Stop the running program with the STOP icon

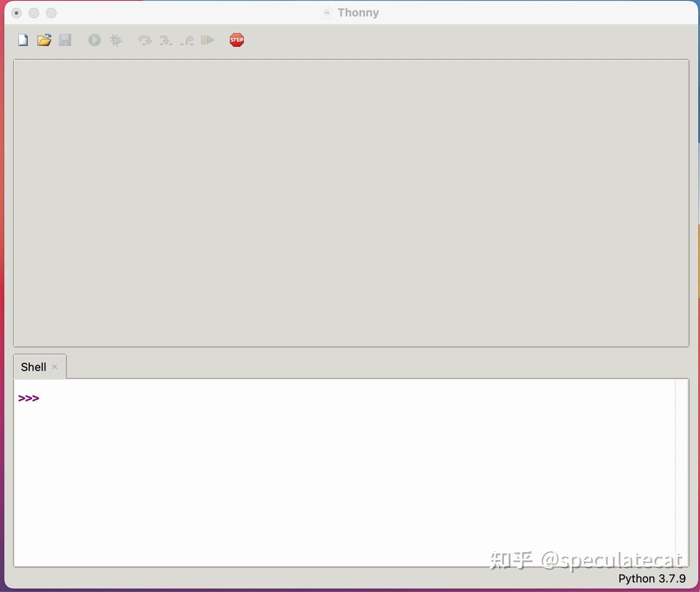[x=236, y=39]
